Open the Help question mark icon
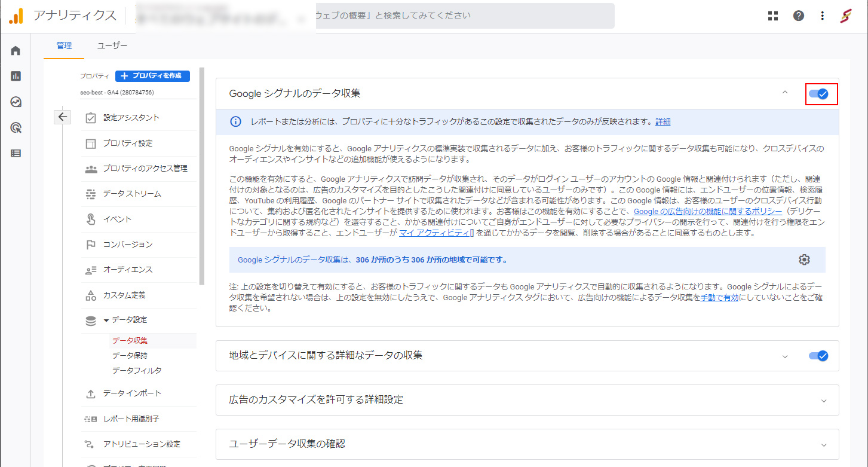868x467 pixels. [x=799, y=16]
